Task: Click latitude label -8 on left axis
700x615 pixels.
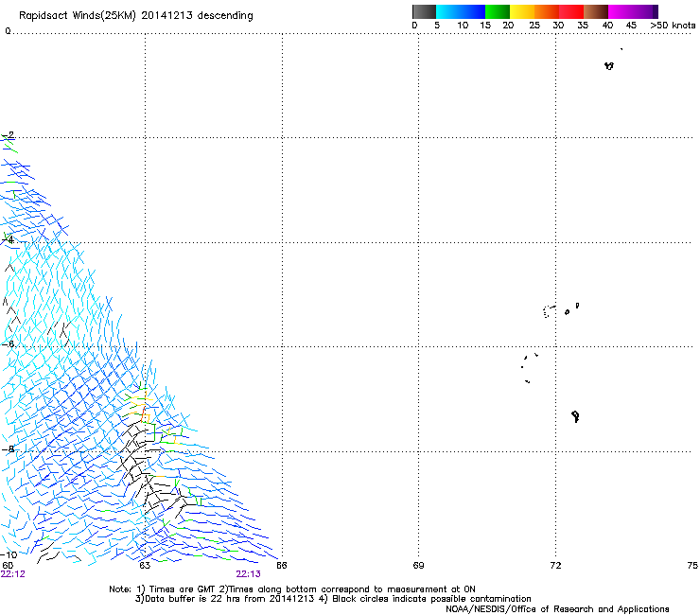Action: pyautogui.click(x=8, y=448)
